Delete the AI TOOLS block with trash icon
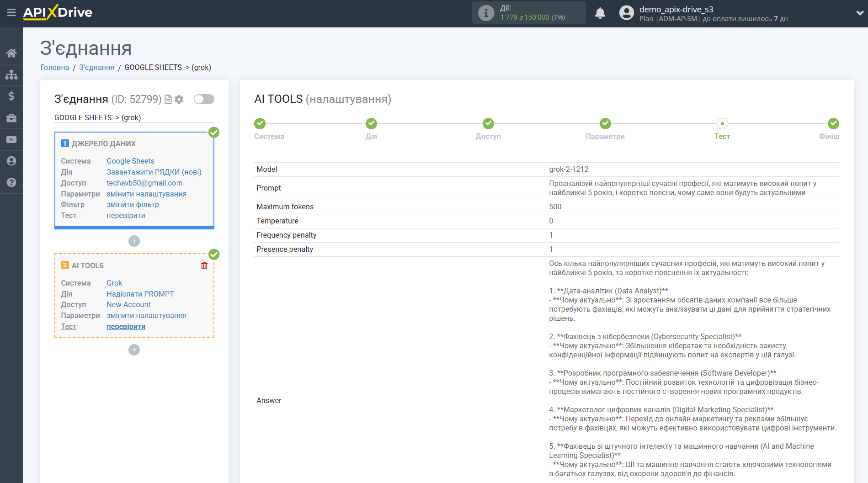 tap(204, 265)
